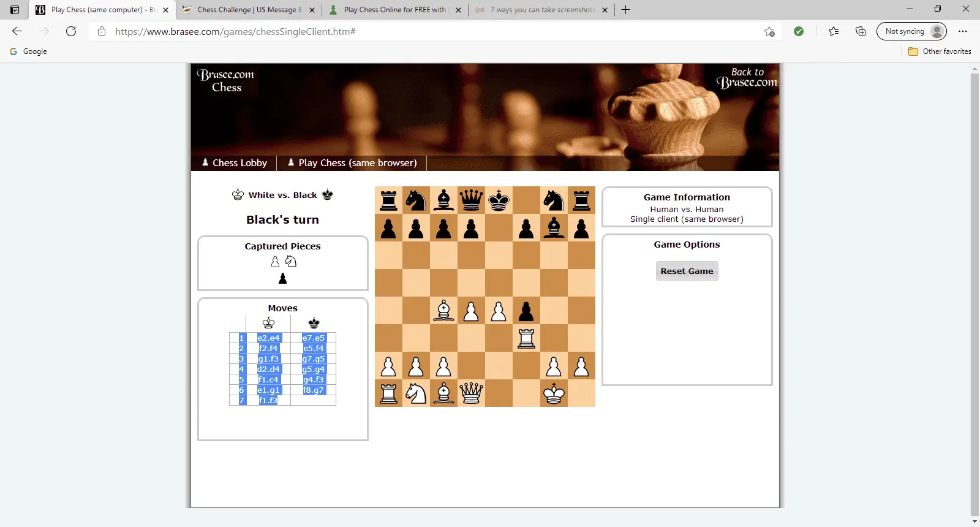Viewport: 980px width, 527px height.
Task: Select the black knight on g8
Action: [554, 200]
